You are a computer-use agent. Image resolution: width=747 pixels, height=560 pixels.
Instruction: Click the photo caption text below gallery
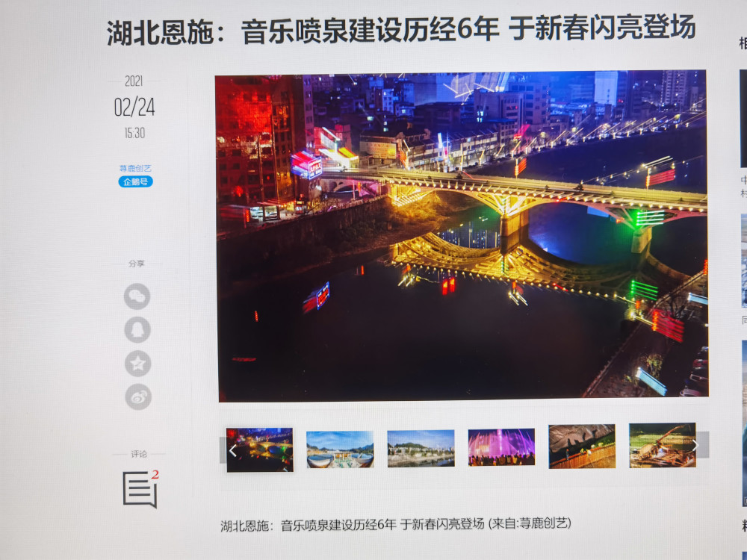point(395,524)
